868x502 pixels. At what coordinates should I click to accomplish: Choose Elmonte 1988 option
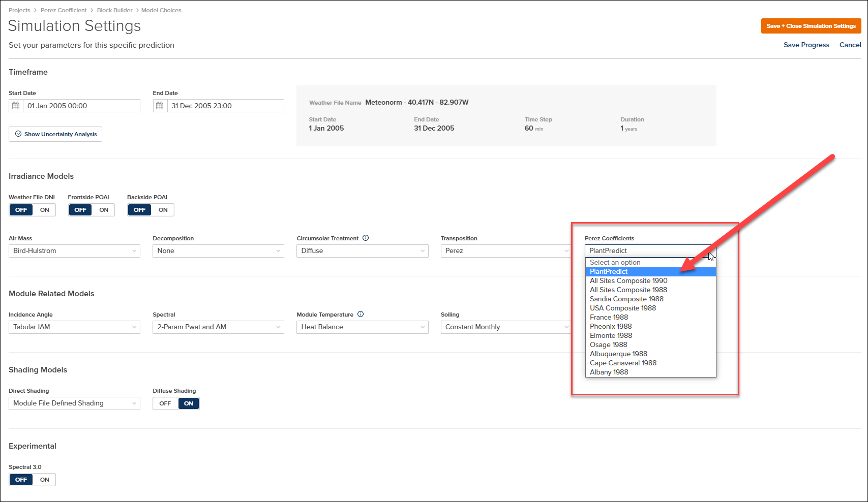651,336
